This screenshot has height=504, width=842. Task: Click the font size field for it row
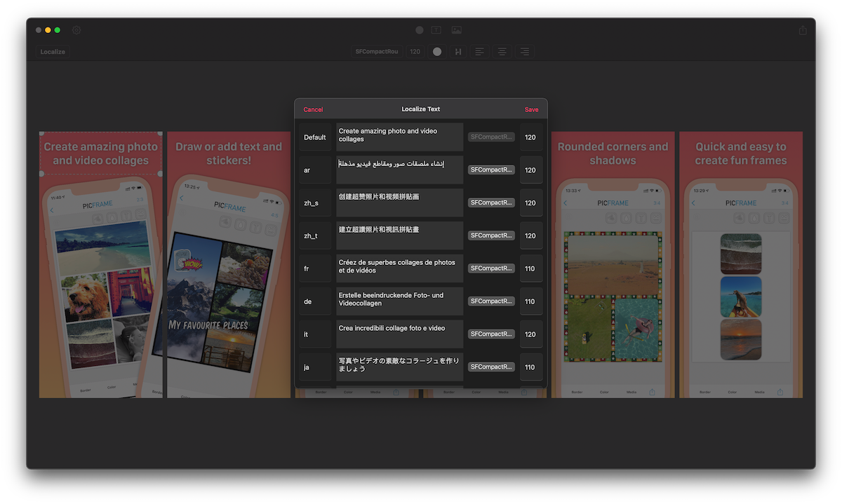tap(530, 334)
